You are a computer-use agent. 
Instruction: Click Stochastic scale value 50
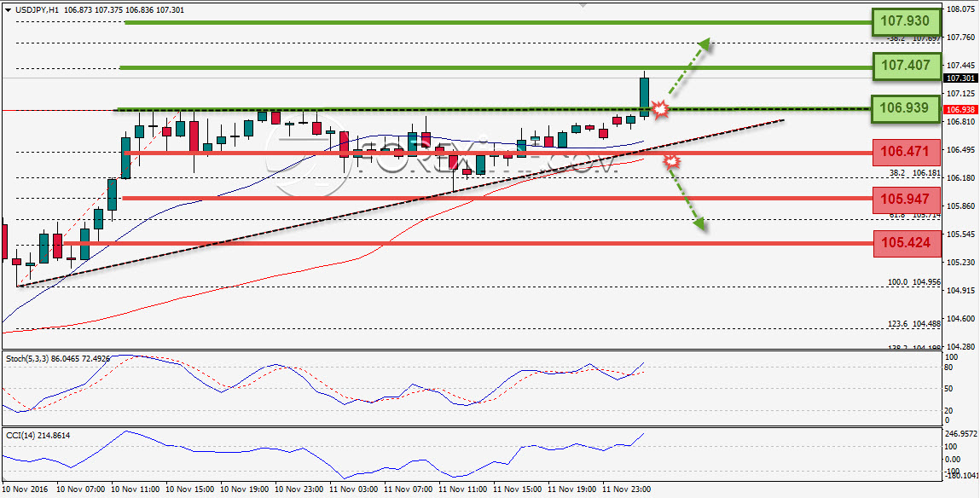(948, 389)
